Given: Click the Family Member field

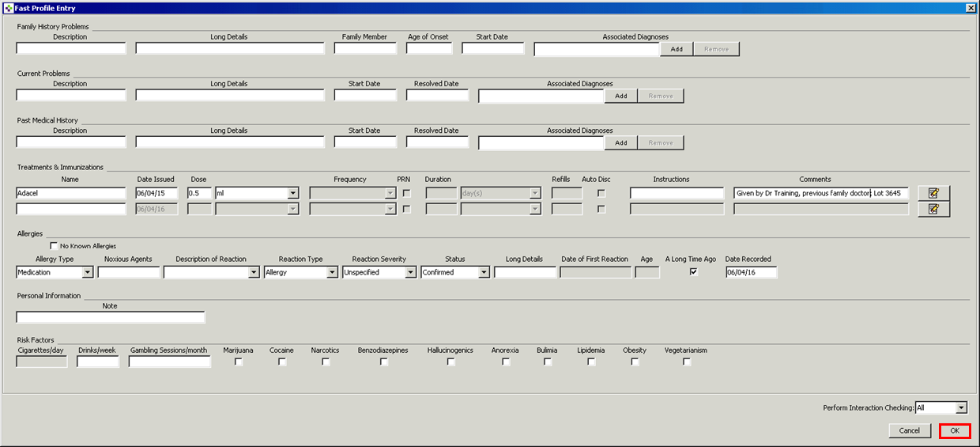Looking at the screenshot, I should 366,48.
